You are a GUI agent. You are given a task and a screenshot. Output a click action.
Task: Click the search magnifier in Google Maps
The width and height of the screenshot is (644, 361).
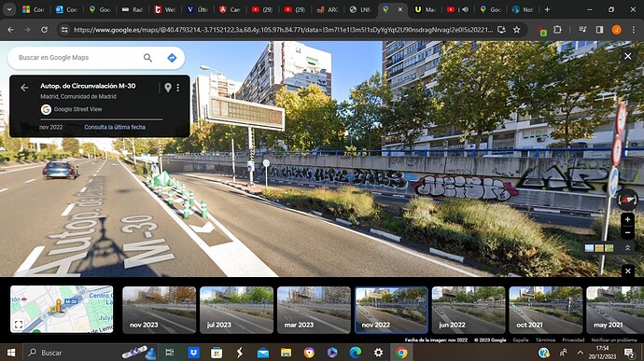pos(147,58)
